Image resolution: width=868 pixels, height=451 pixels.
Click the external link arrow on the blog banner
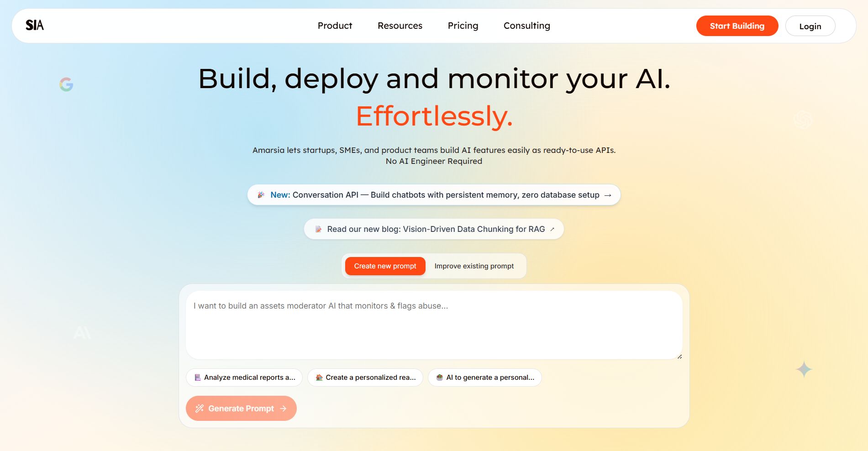click(552, 229)
